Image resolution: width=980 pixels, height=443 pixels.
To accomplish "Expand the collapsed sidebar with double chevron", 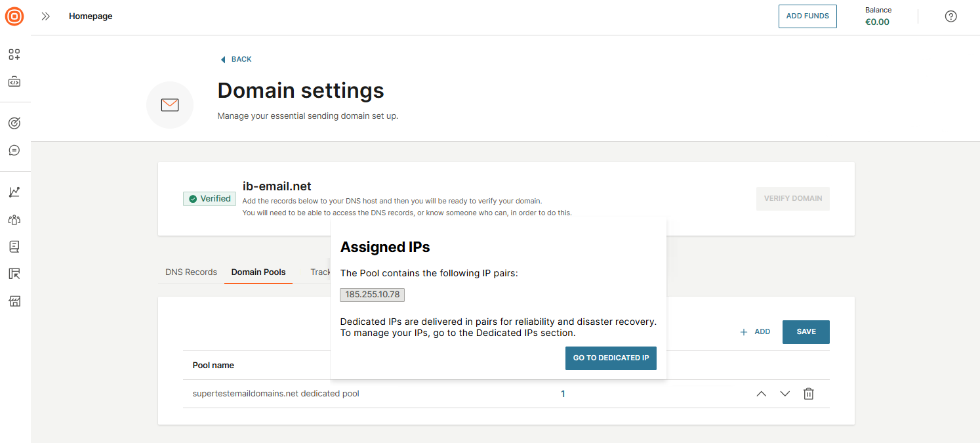I will [45, 16].
